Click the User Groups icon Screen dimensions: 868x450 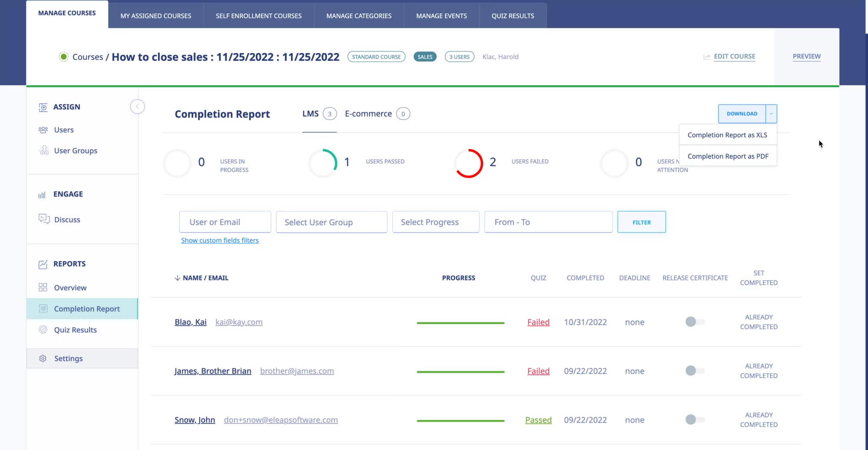click(x=44, y=151)
